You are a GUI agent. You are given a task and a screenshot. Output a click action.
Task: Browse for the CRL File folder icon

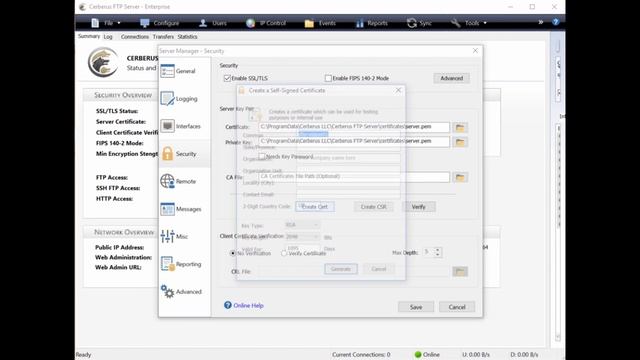pyautogui.click(x=460, y=271)
